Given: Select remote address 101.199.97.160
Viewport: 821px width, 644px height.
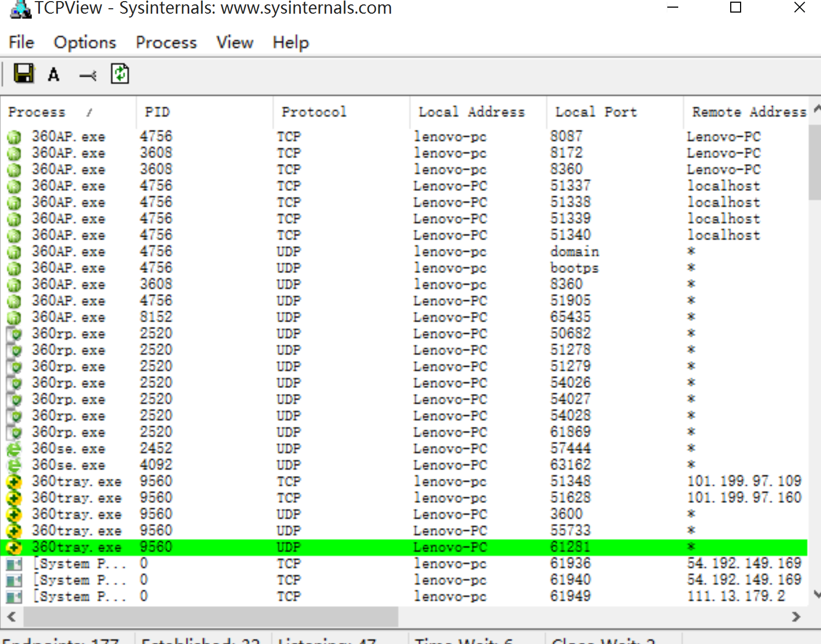Looking at the screenshot, I should click(744, 498).
